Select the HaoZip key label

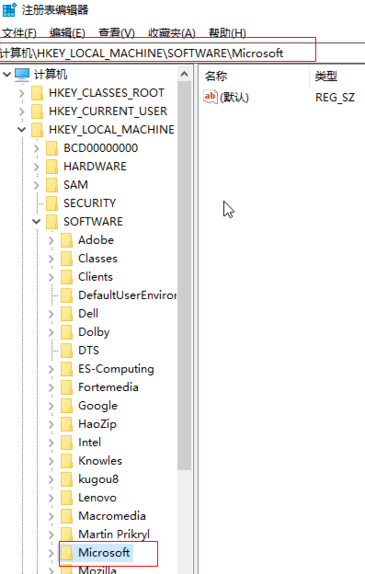[97, 424]
